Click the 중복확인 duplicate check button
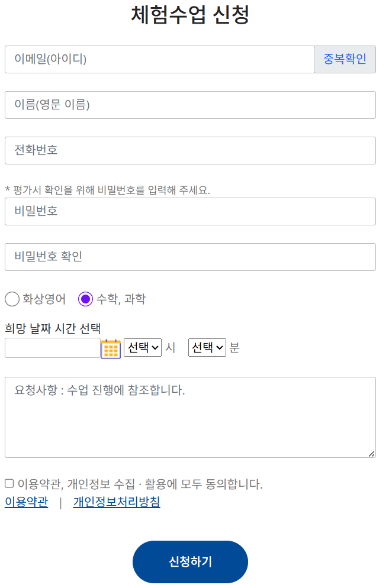 pyautogui.click(x=345, y=59)
